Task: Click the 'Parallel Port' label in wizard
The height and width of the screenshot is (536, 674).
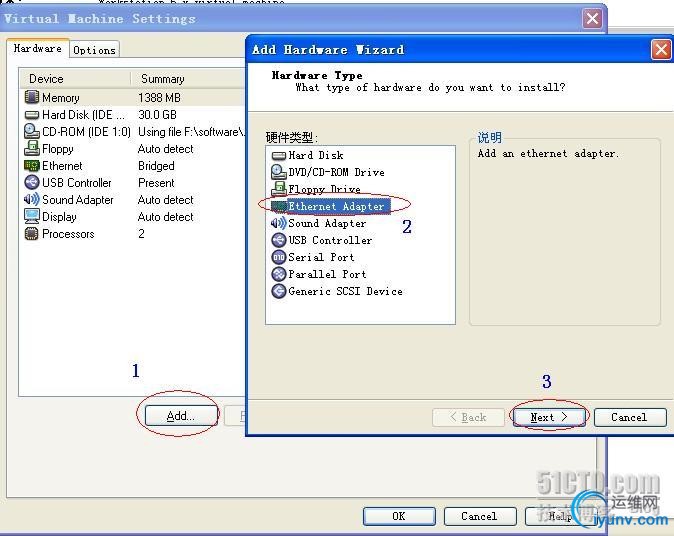Action: 327,274
